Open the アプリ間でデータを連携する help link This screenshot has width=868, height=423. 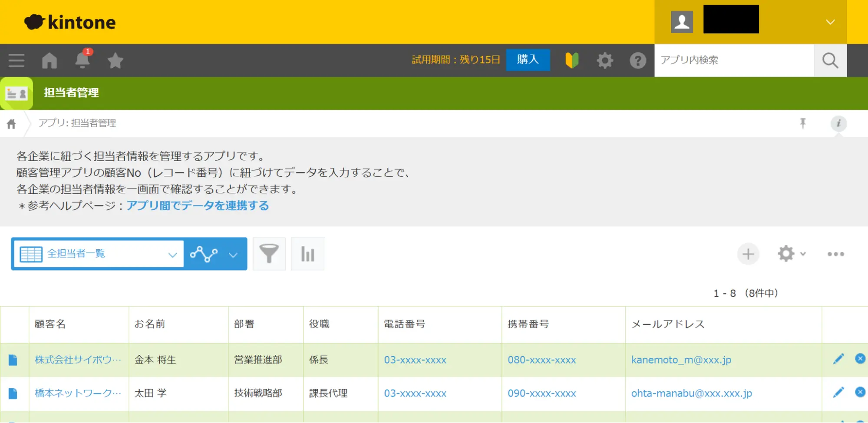[198, 205]
